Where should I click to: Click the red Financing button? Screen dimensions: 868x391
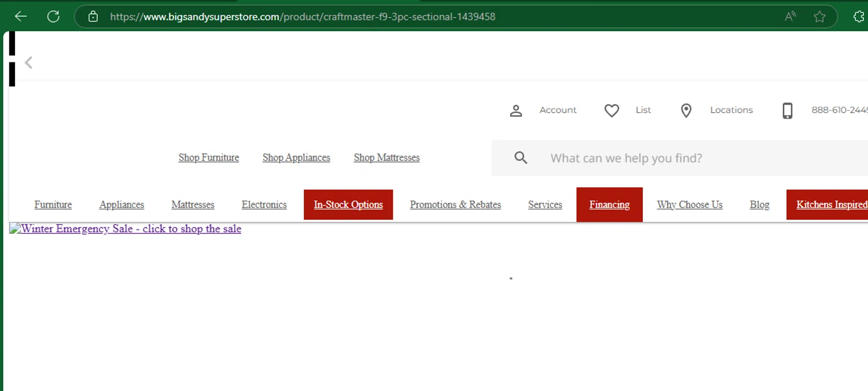tap(609, 205)
